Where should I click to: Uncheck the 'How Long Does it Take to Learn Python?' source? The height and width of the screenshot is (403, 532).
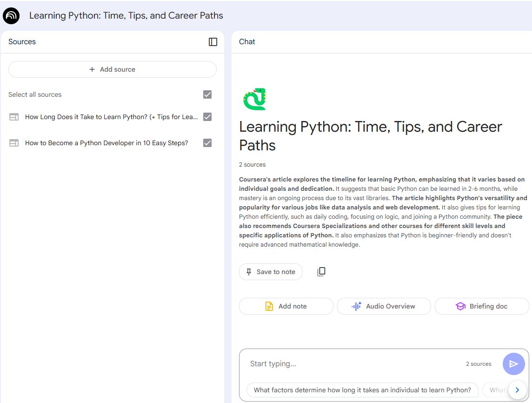tap(207, 117)
